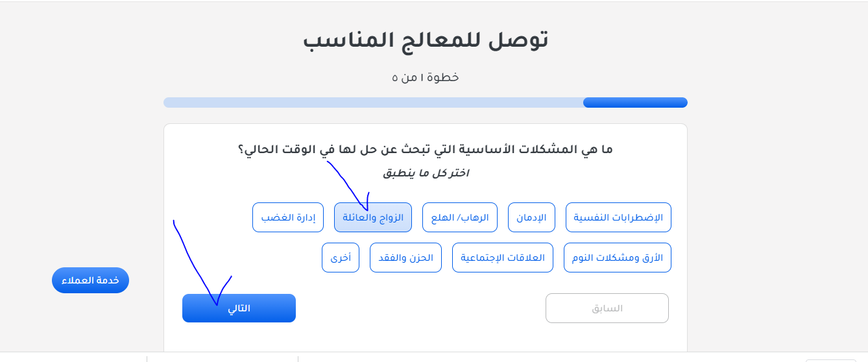Click the dark blue filled progress segment
868x362 pixels.
tap(635, 103)
